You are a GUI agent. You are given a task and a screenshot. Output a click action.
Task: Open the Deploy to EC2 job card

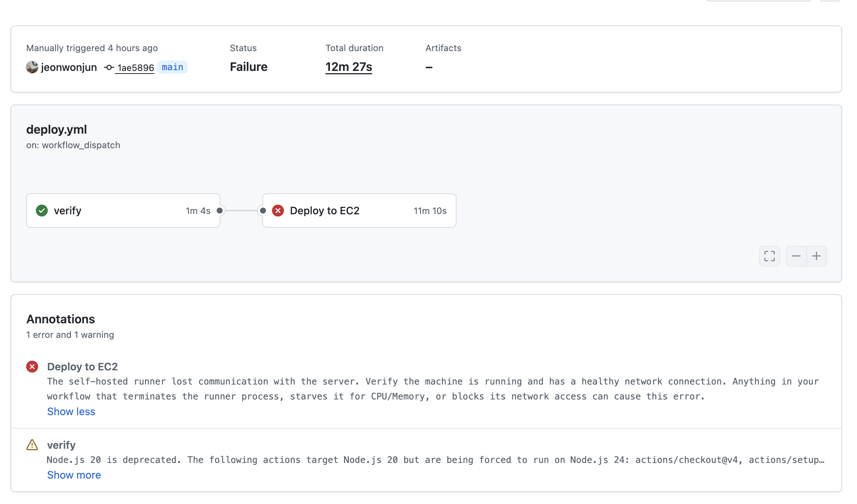pos(359,211)
